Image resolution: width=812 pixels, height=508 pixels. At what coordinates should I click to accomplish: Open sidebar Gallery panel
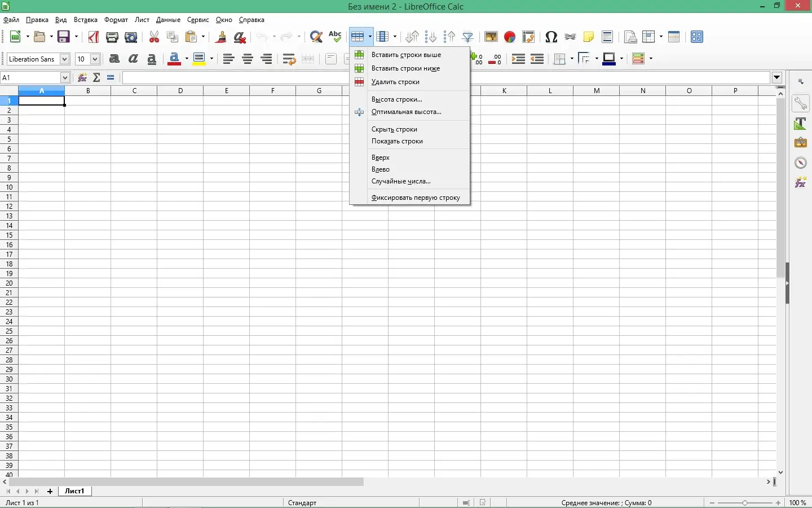[x=801, y=143]
